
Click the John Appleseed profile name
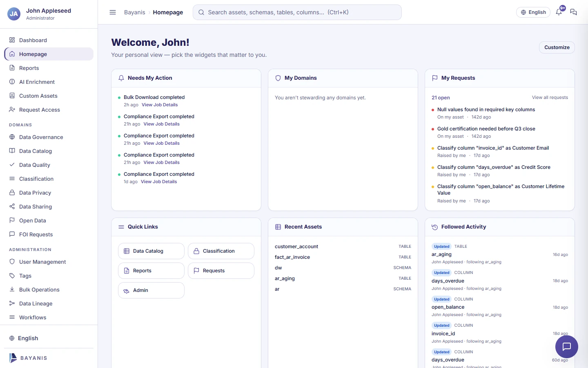coord(49,11)
